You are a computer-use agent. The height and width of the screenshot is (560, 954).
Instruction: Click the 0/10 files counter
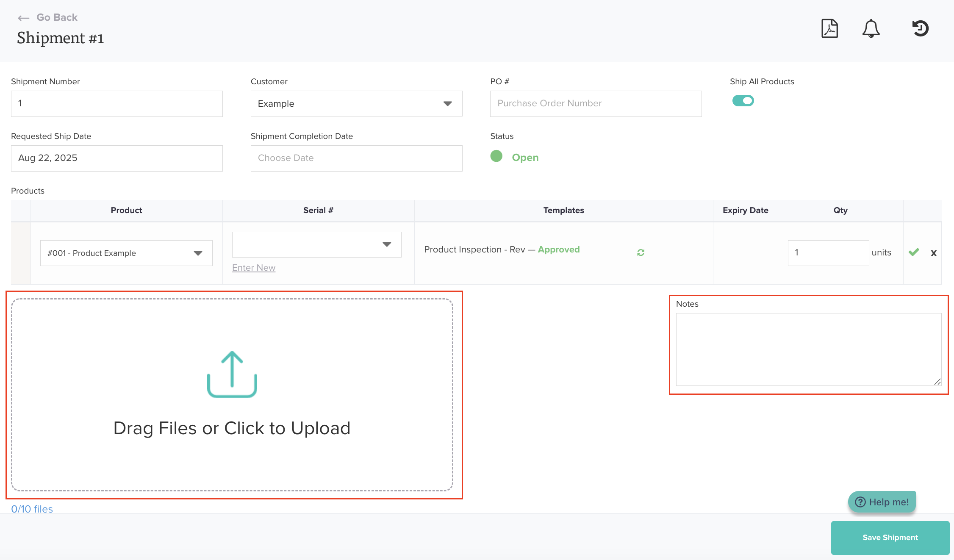(32, 509)
